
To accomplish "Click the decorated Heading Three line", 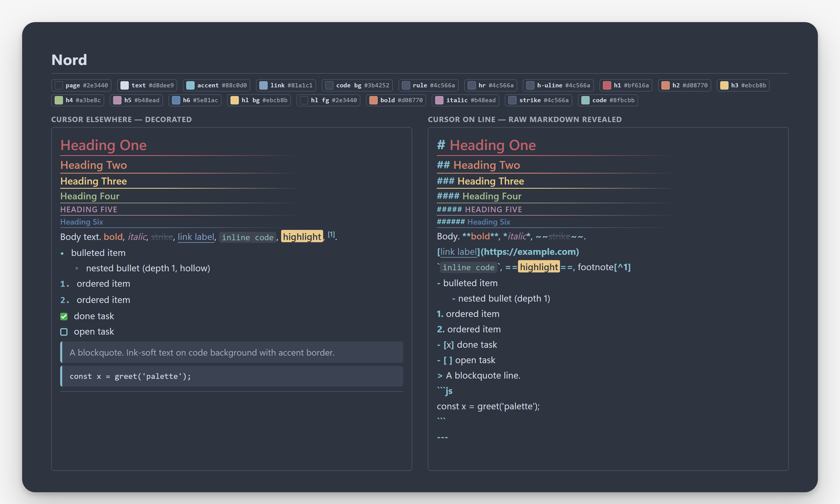I will pyautogui.click(x=94, y=181).
